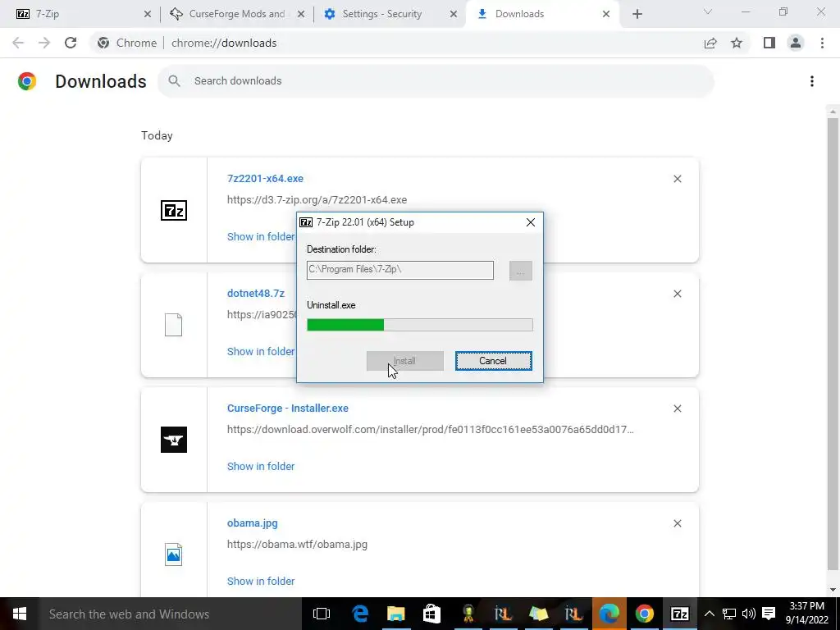The height and width of the screenshot is (630, 840).
Task: Click the obama.jpg image file icon
Action: click(174, 555)
